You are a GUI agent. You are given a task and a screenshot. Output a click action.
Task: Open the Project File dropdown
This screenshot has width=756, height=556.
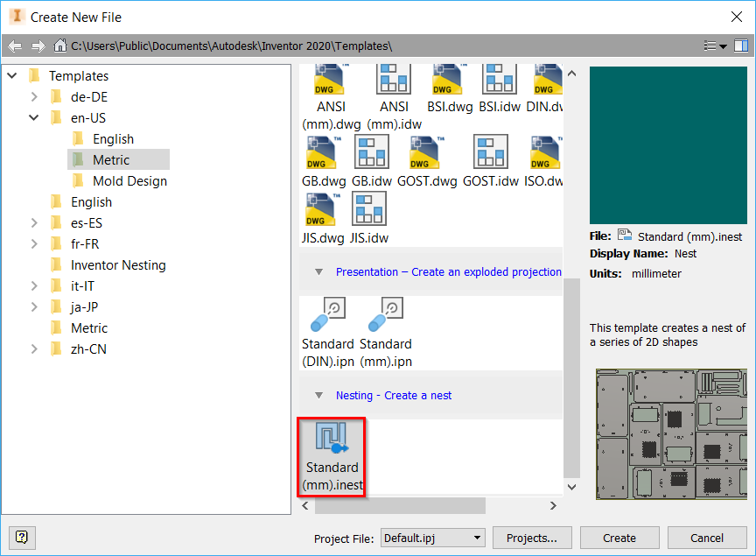pos(433,538)
